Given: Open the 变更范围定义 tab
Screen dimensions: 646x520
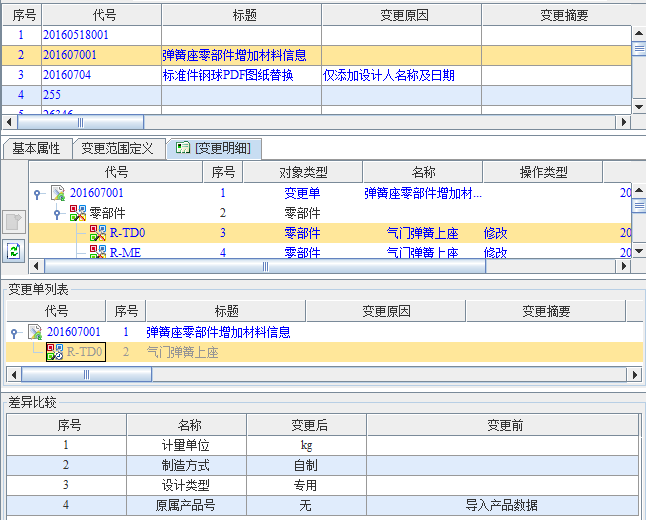Looking at the screenshot, I should 118,148.
